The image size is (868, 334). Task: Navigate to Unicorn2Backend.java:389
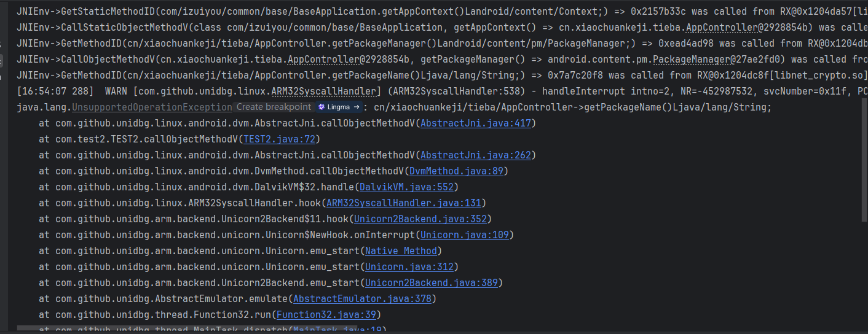click(x=431, y=282)
